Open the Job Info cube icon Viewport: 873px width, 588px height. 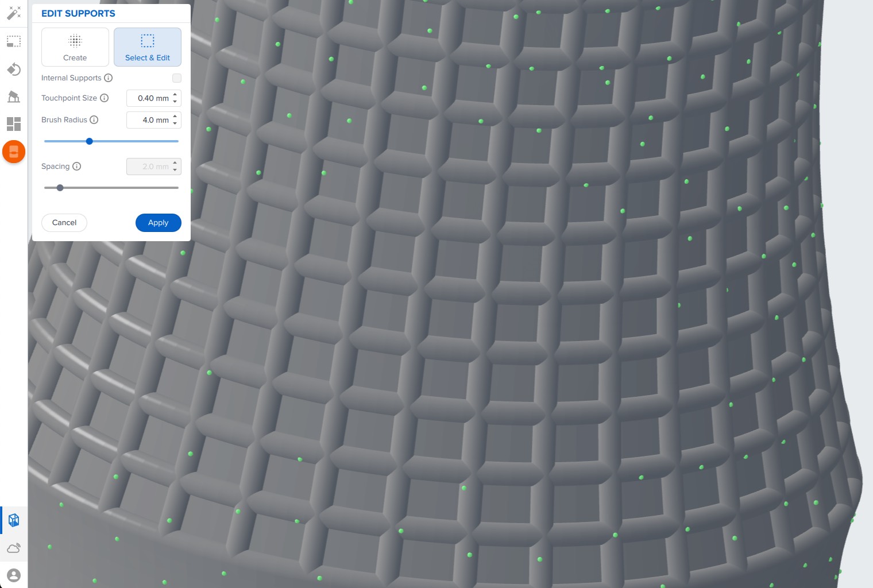14,520
